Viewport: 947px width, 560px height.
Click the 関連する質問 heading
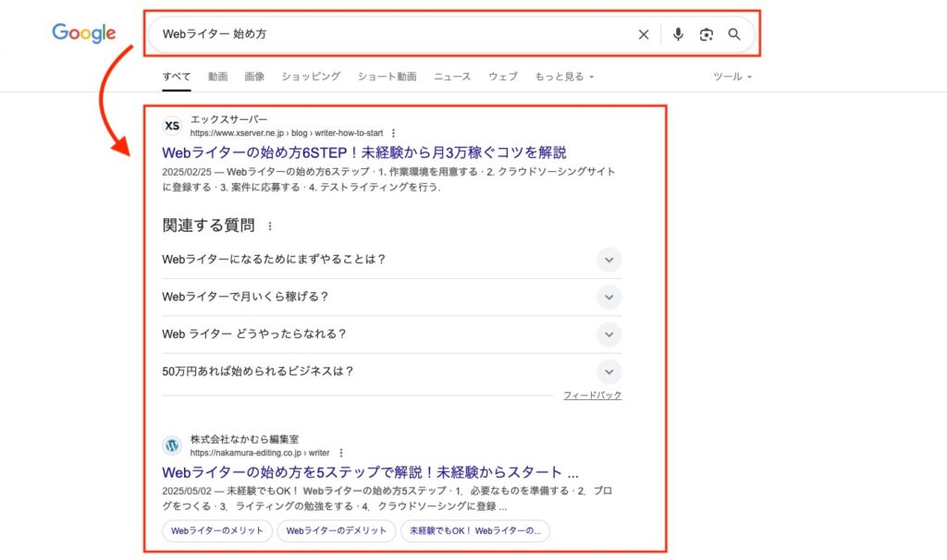coord(208,225)
